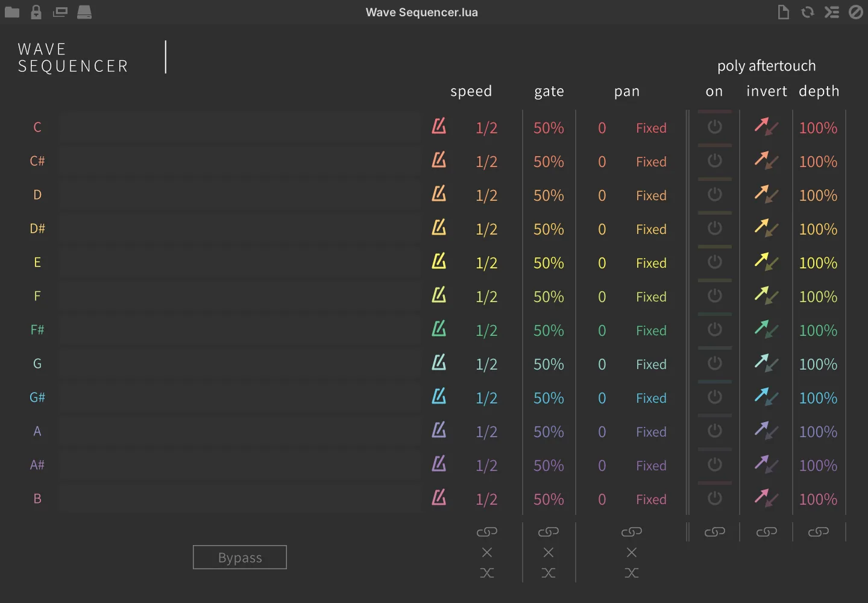This screenshot has width=868, height=603.
Task: Click the circle-slash disable icon at top right
Action: [856, 12]
